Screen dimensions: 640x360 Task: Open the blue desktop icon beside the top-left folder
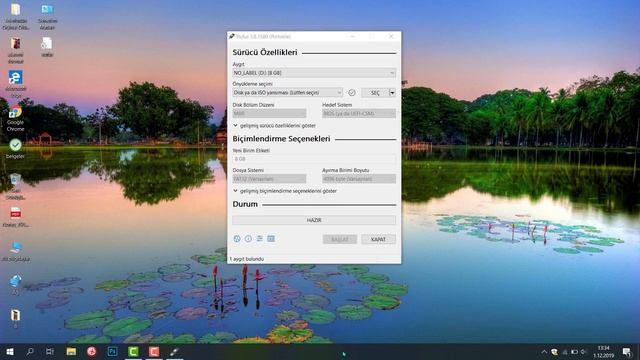coord(47,16)
